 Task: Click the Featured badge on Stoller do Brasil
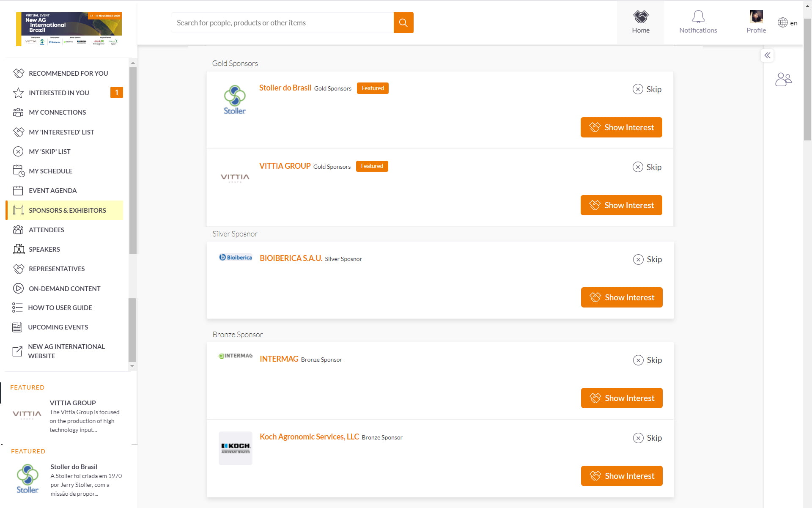point(373,88)
